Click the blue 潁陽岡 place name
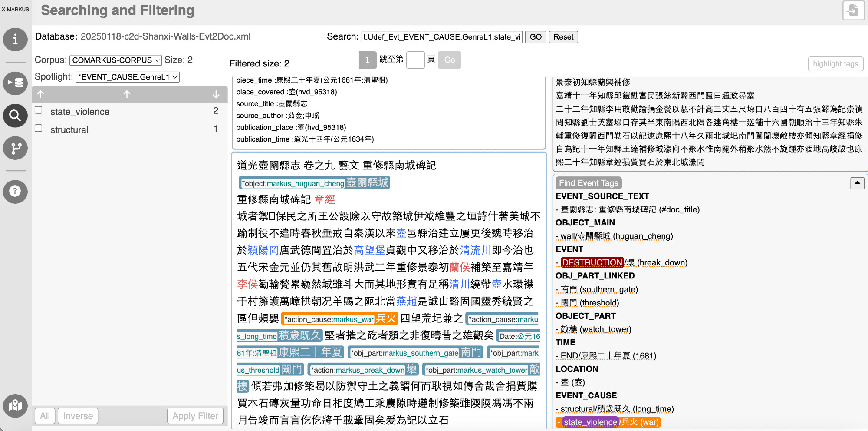The width and height of the screenshot is (868, 431). [263, 250]
